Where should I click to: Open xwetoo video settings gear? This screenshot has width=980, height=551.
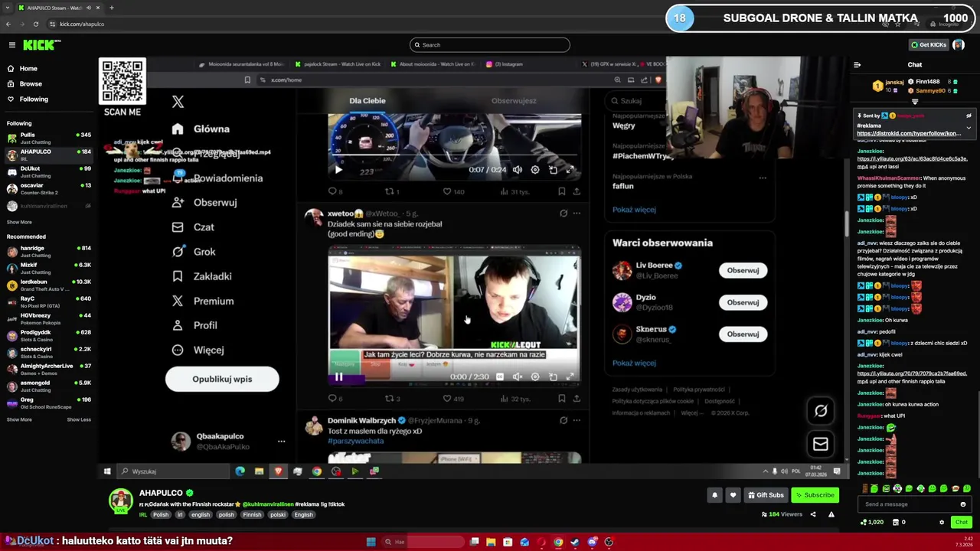click(535, 377)
